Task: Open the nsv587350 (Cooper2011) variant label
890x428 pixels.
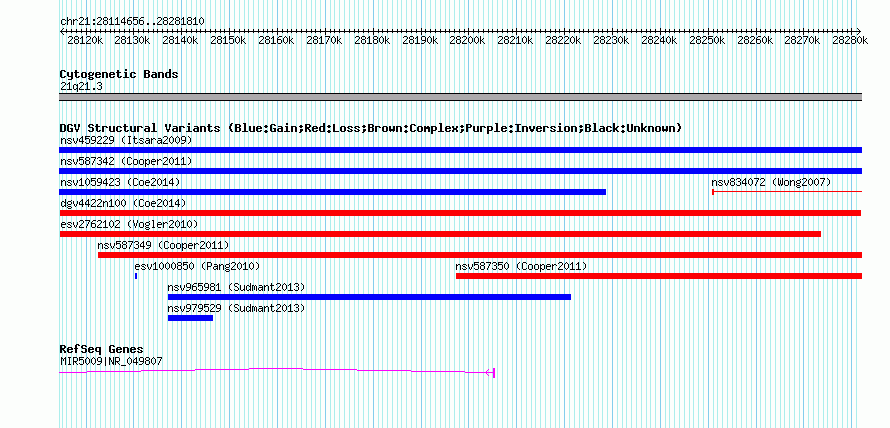Action: pos(521,266)
